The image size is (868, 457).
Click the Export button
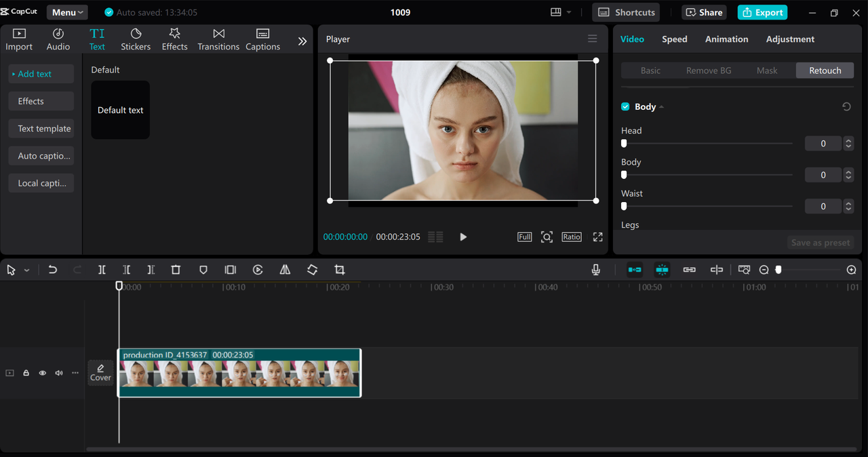762,12
